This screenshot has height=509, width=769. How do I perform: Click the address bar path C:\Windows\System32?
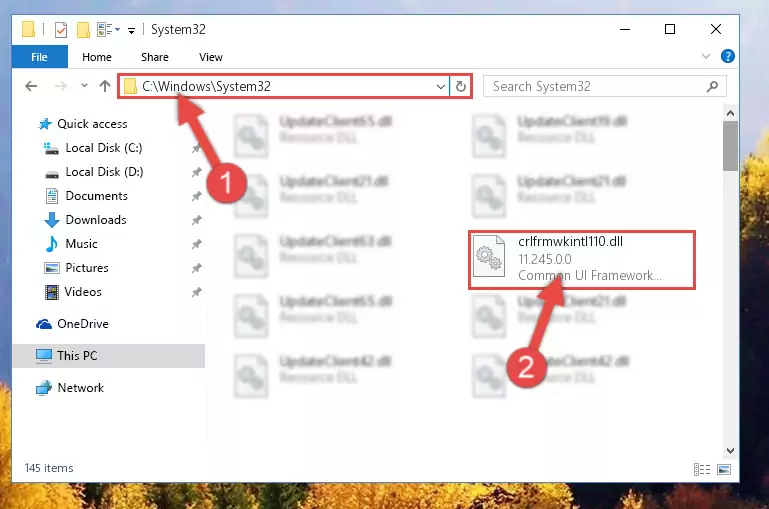[206, 86]
